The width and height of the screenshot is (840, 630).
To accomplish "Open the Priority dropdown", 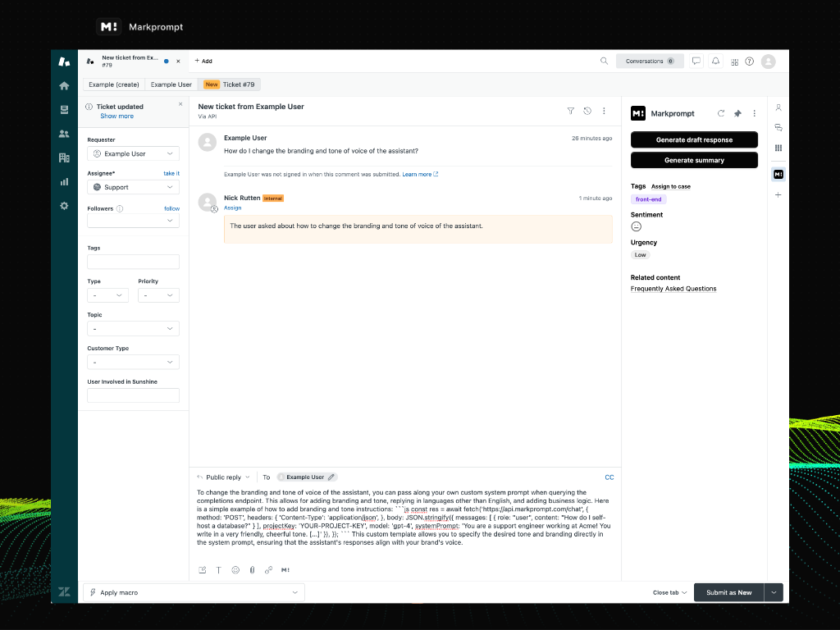I will (158, 295).
